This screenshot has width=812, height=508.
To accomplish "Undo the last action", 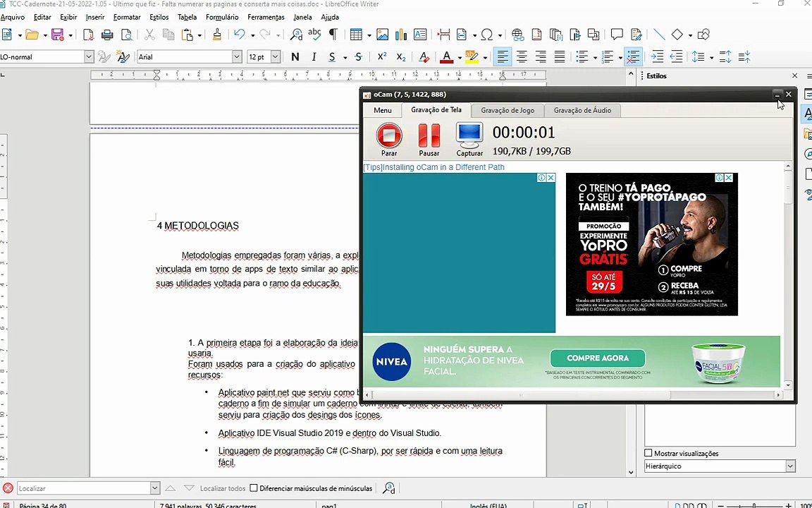I will (239, 35).
